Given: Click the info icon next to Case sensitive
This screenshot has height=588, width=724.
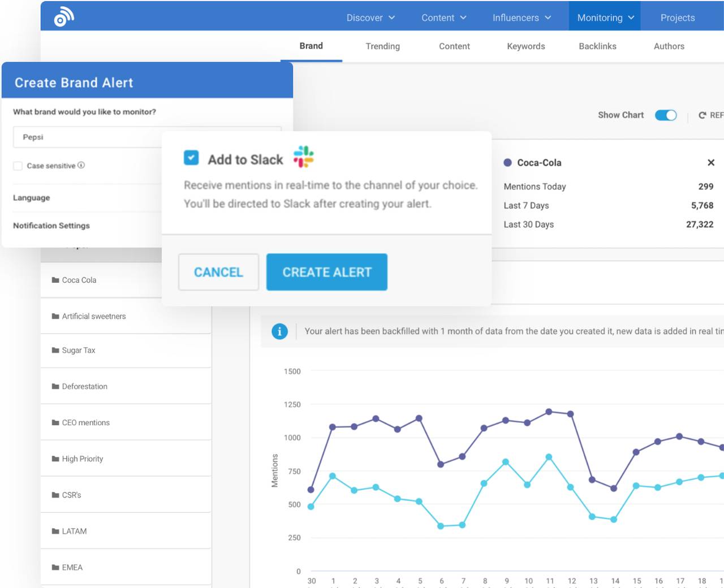Looking at the screenshot, I should click(81, 165).
